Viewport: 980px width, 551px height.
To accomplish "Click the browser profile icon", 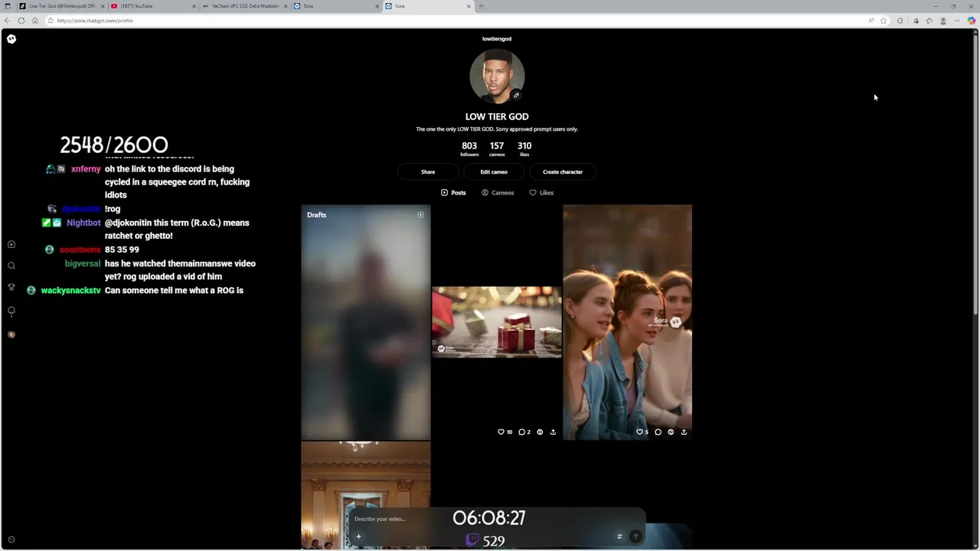I will pyautogui.click(x=942, y=21).
